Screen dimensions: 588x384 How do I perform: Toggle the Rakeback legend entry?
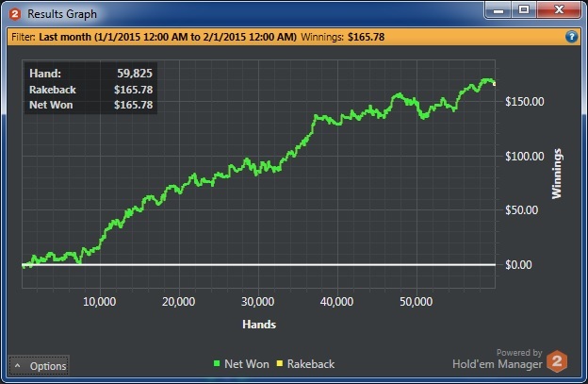[305, 364]
